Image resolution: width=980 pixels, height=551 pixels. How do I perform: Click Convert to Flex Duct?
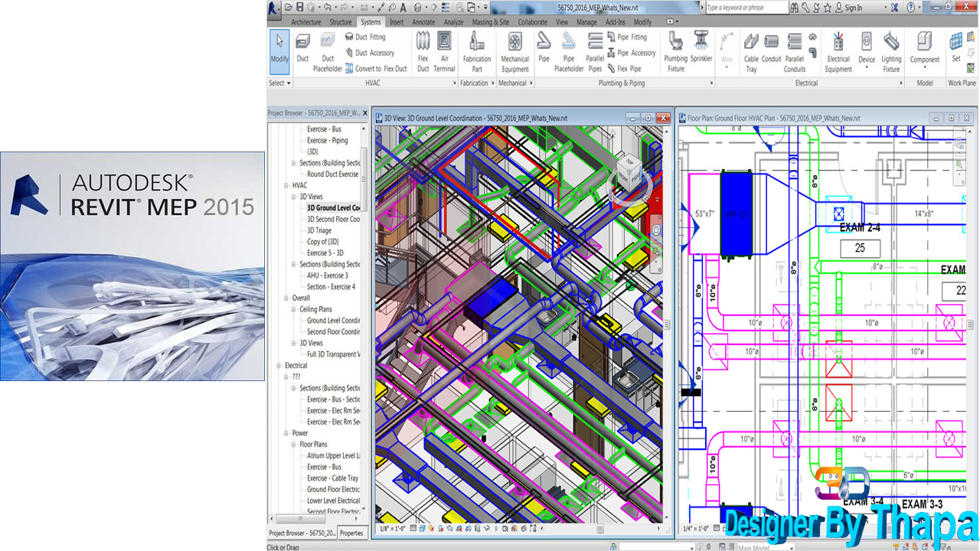(374, 68)
